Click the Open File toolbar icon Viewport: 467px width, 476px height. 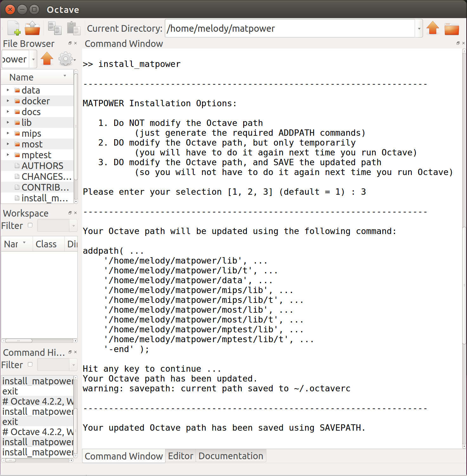(x=32, y=28)
